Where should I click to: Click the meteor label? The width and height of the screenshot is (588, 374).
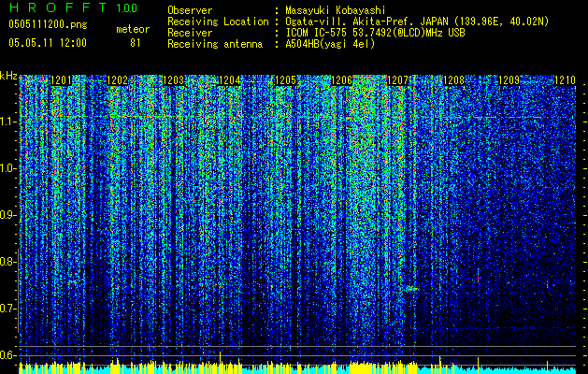[133, 29]
